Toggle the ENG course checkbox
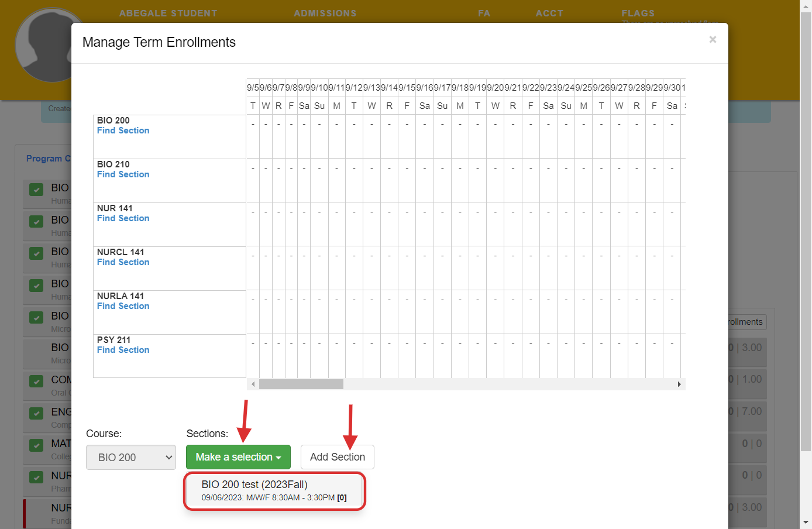The width and height of the screenshot is (812, 529). coord(36,414)
